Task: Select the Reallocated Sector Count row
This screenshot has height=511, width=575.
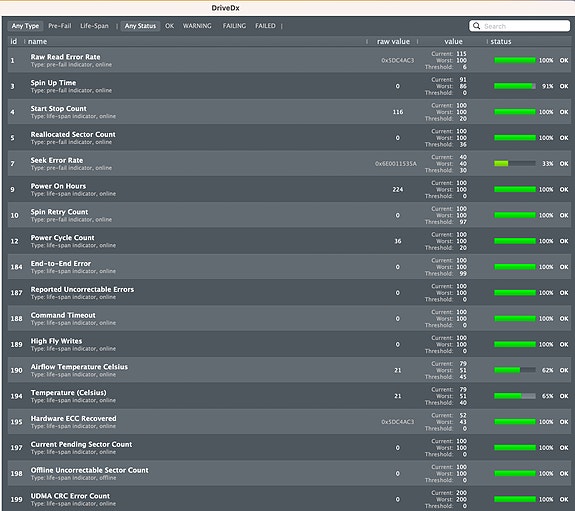Action: click(x=289, y=138)
